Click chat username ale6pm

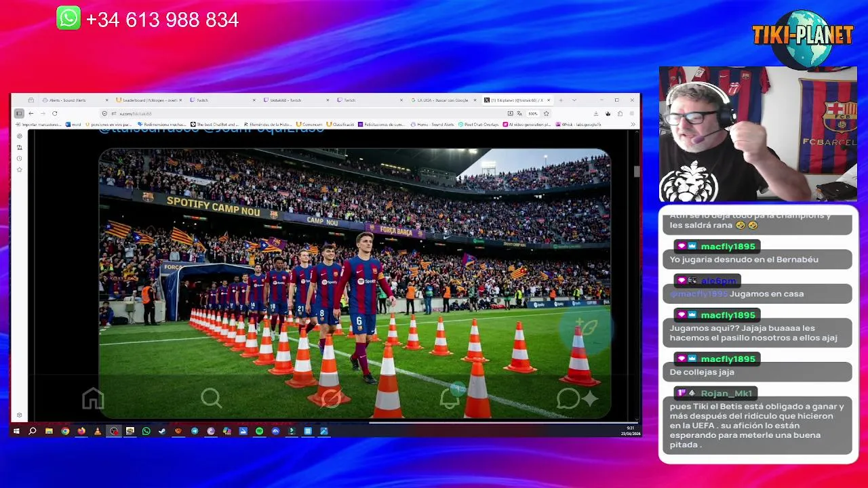[x=718, y=281]
